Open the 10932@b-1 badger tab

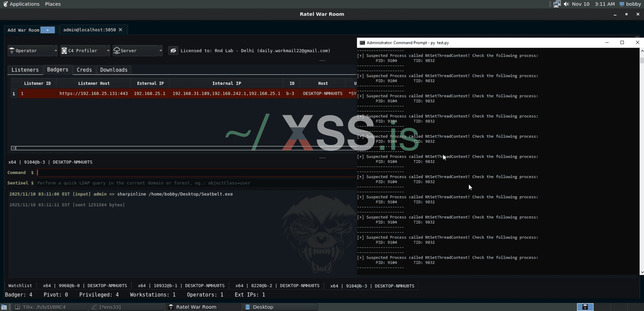(x=181, y=285)
